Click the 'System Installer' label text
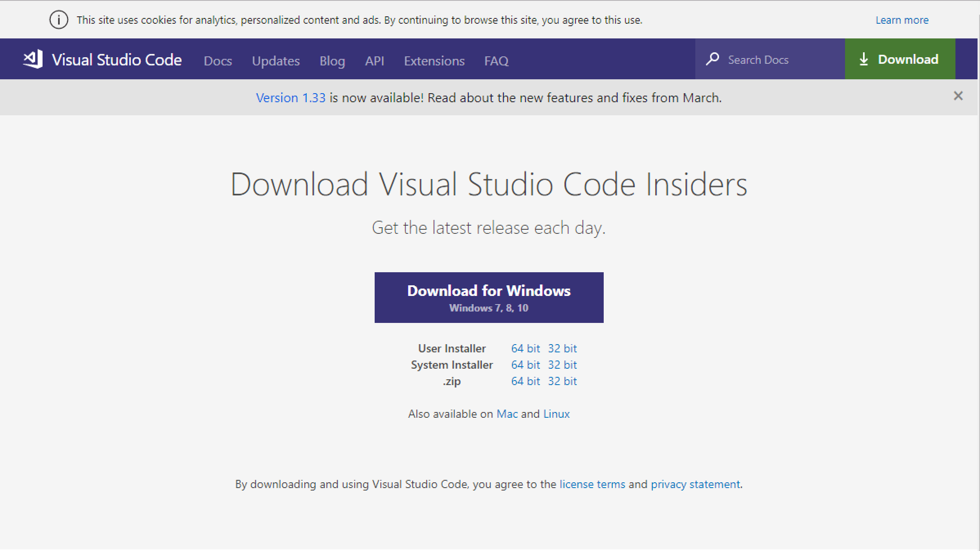 [x=452, y=365]
